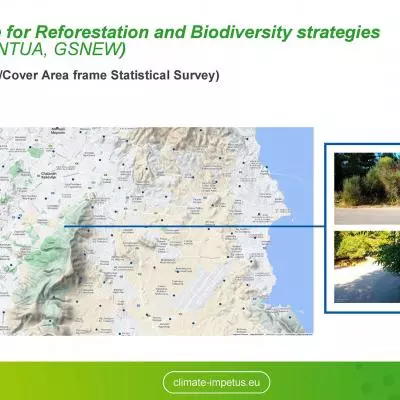
Task: Open the climate-impetus.eu link
Action: [x=216, y=382]
